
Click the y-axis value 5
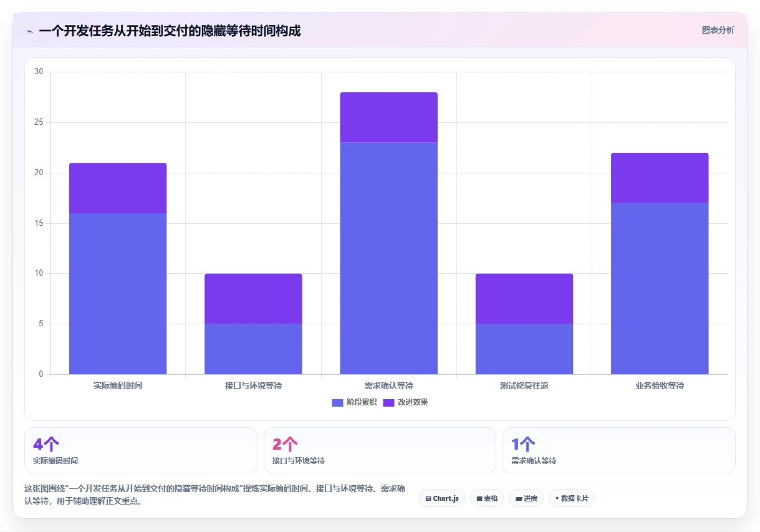coord(41,324)
